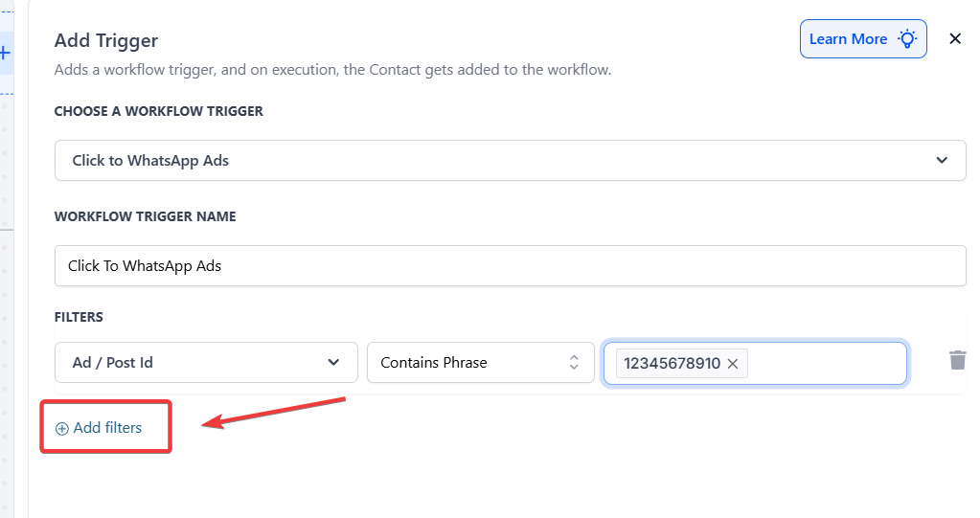Expand the workflow trigger dropdown chevron

click(x=942, y=160)
